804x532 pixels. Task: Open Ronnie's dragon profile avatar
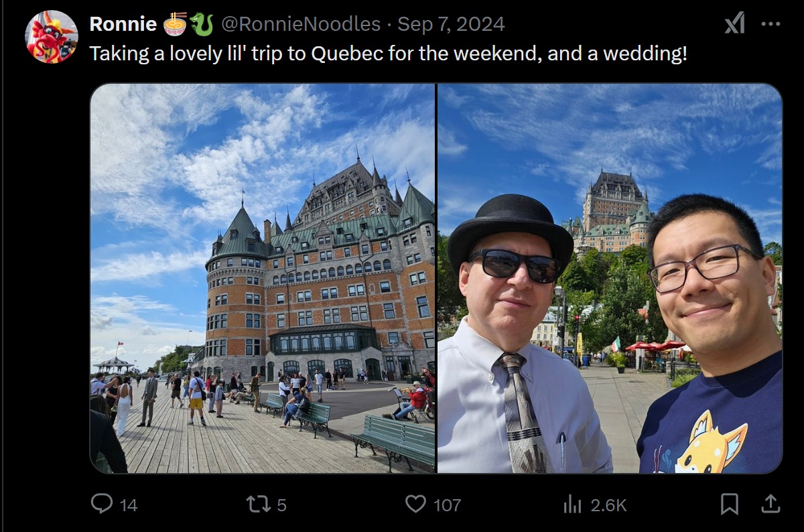(52, 37)
